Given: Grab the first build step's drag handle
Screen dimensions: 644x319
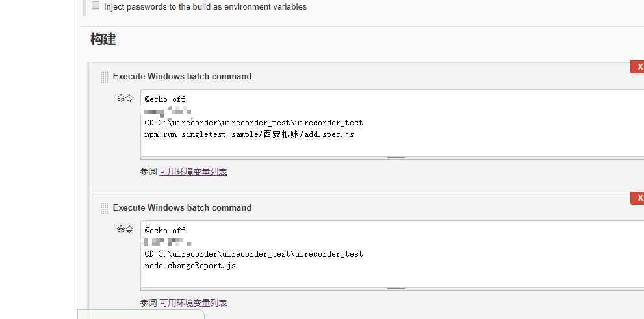Looking at the screenshot, I should point(105,77).
